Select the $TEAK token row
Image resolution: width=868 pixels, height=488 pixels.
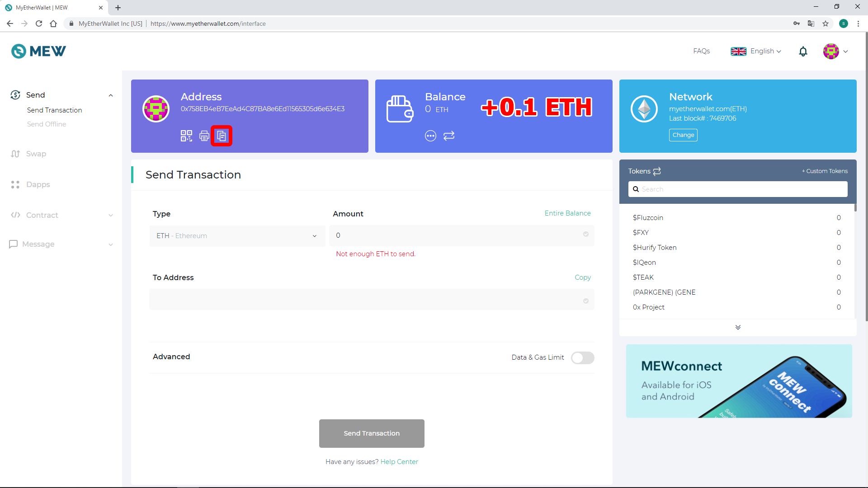pyautogui.click(x=737, y=277)
